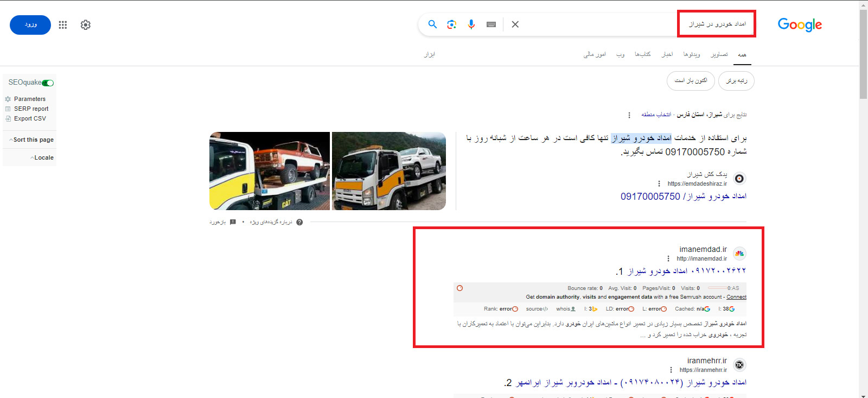Click Google index I: 38 parameter

(x=726, y=309)
